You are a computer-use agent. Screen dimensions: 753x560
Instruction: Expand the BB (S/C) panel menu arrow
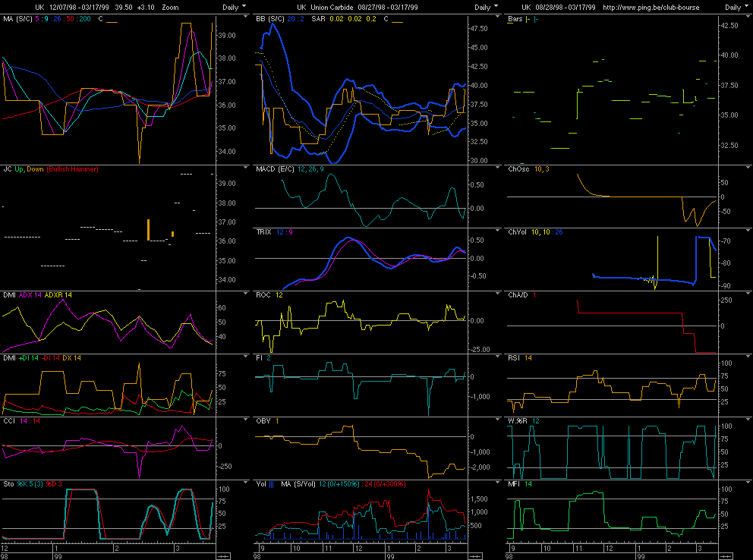(497, 17)
